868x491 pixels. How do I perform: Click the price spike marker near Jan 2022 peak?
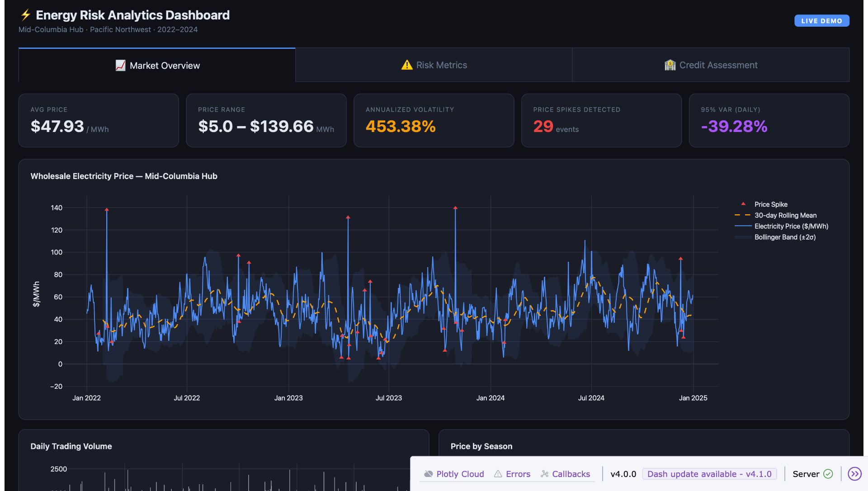[x=107, y=209]
